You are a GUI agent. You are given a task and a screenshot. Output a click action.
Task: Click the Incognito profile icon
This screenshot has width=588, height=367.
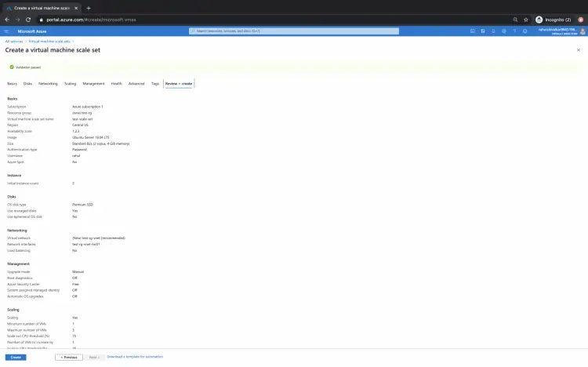pyautogui.click(x=539, y=20)
